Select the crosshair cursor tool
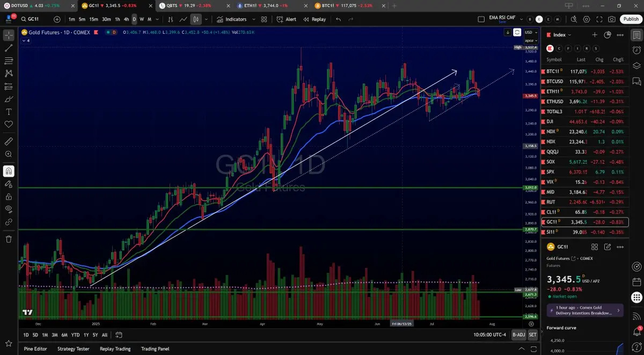644x355 pixels. point(9,35)
